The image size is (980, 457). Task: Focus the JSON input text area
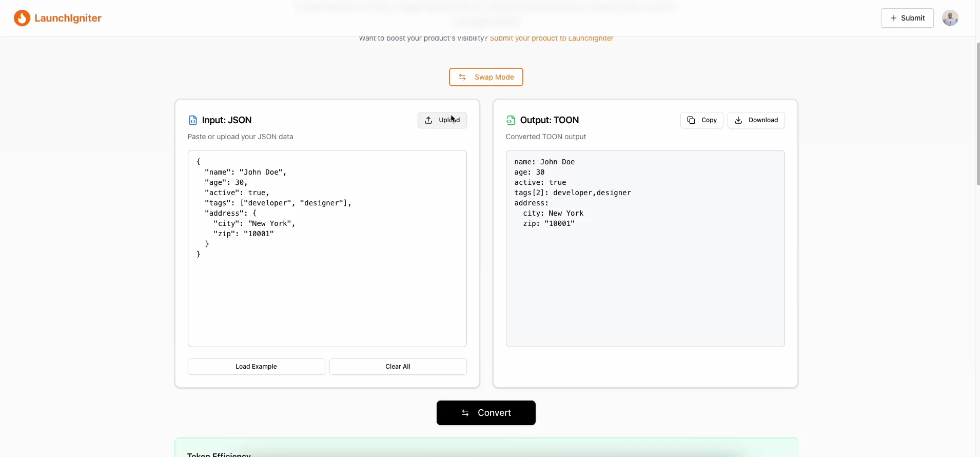click(327, 249)
